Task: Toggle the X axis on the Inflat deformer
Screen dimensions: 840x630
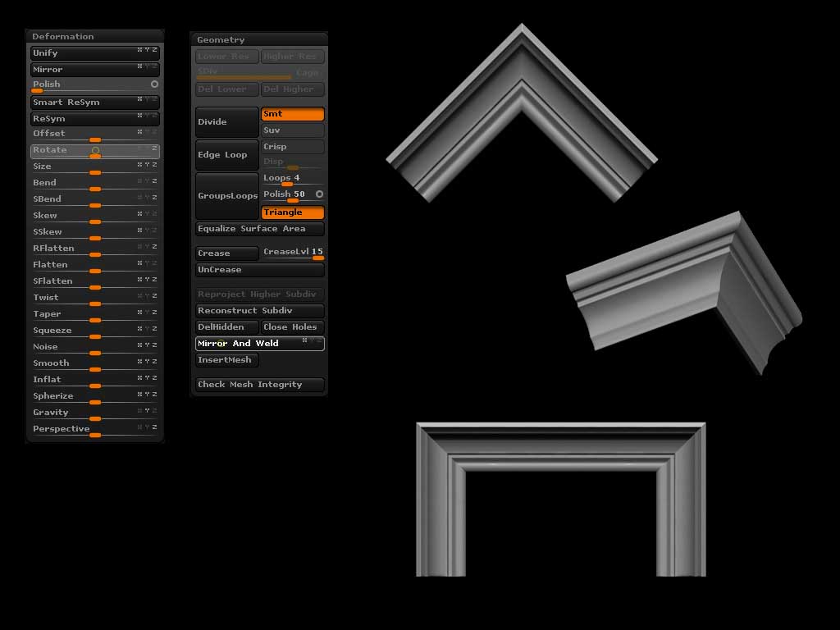Action: pos(140,378)
